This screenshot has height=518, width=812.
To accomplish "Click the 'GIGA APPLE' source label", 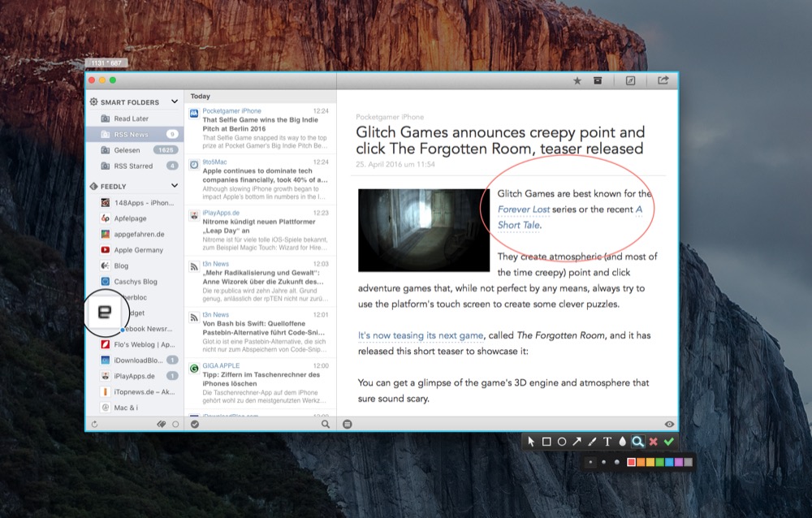I will pos(221,365).
